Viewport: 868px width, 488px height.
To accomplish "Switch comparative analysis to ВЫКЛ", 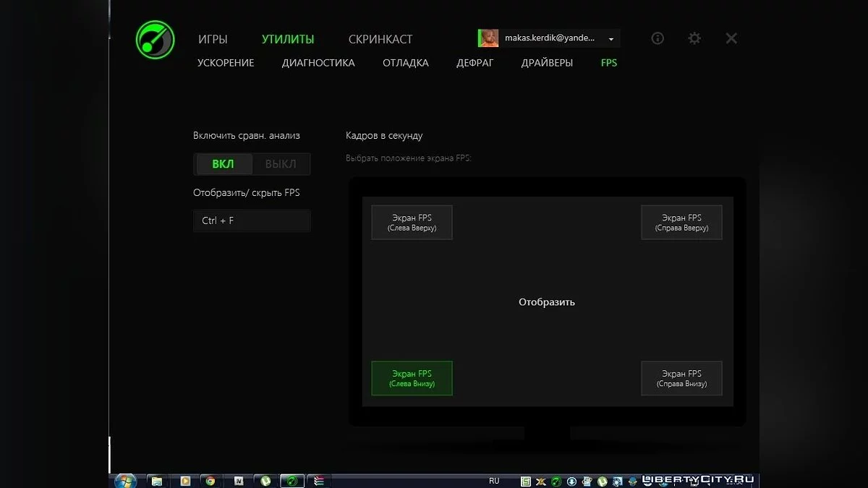I will [281, 164].
